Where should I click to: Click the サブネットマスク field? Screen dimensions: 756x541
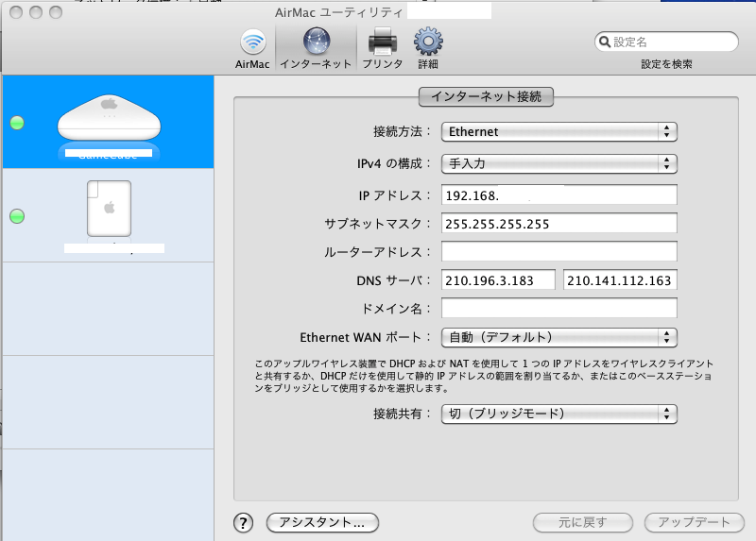coord(559,224)
